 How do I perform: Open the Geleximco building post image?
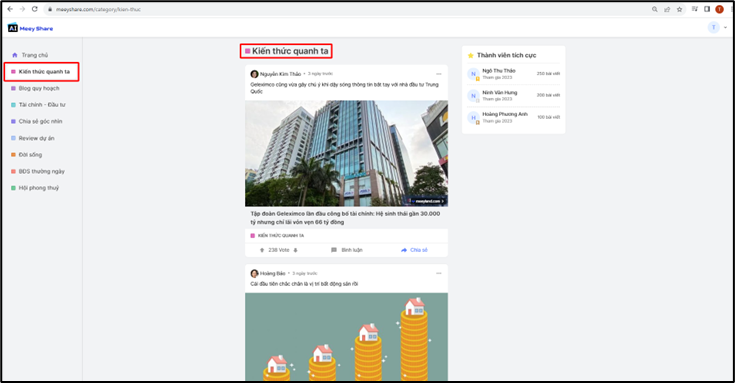click(346, 153)
